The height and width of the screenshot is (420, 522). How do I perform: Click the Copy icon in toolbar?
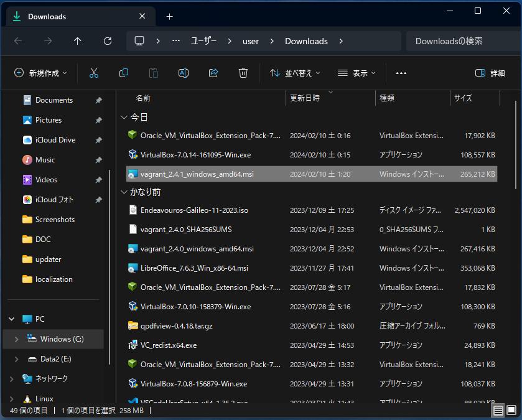pyautogui.click(x=124, y=73)
